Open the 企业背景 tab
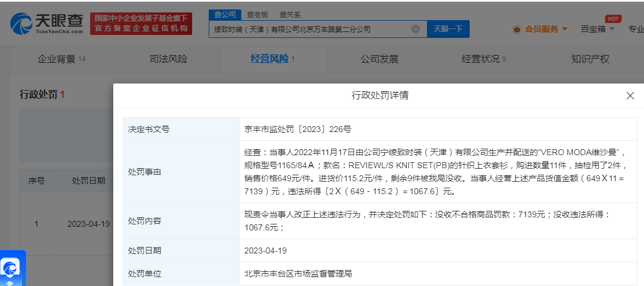644x286 pixels. coord(62,59)
